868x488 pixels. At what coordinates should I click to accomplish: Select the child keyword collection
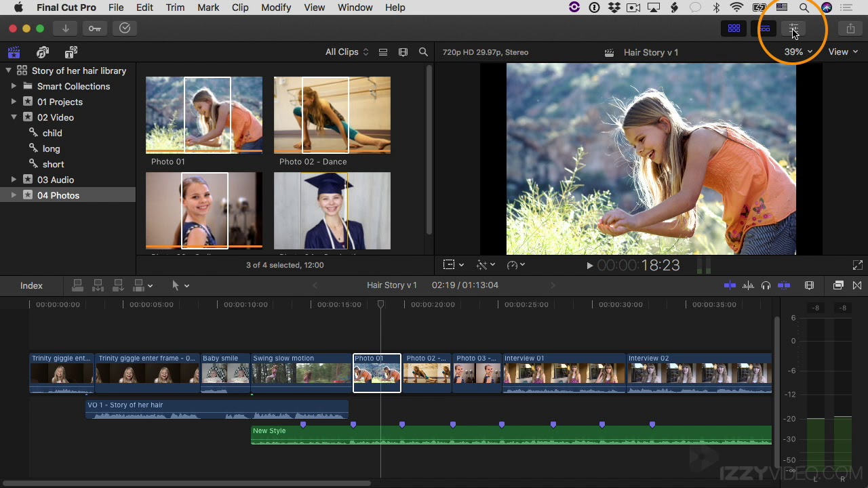(52, 133)
